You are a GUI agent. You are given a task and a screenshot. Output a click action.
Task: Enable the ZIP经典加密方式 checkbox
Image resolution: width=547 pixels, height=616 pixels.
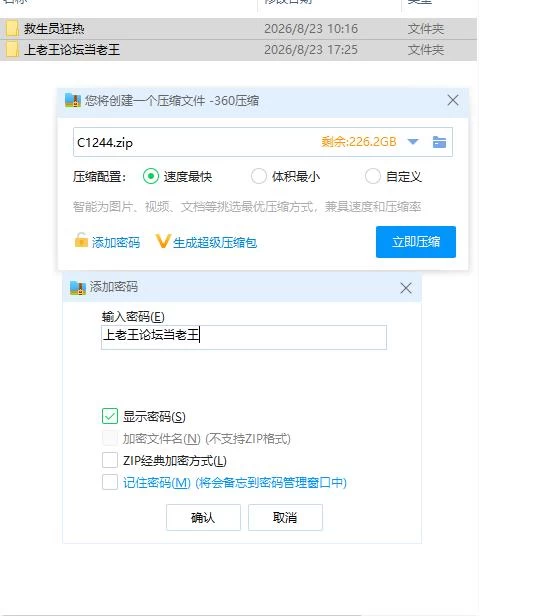(110, 460)
